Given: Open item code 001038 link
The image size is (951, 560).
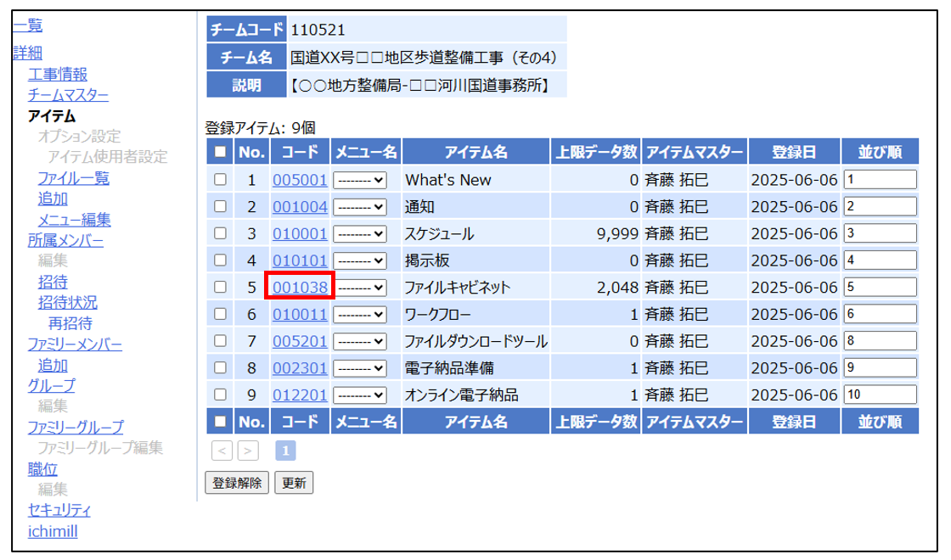Looking at the screenshot, I should [300, 287].
